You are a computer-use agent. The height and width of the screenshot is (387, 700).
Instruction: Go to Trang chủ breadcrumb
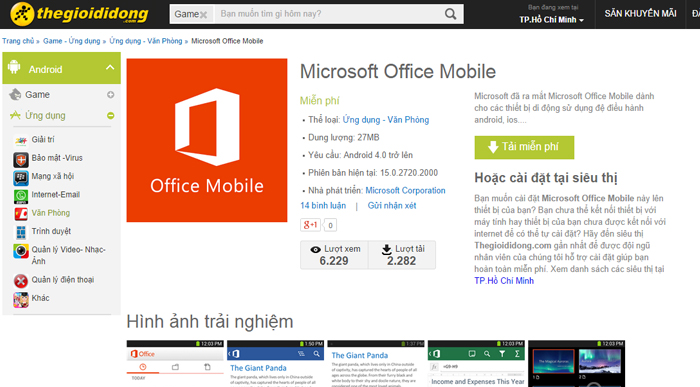[x=18, y=41]
